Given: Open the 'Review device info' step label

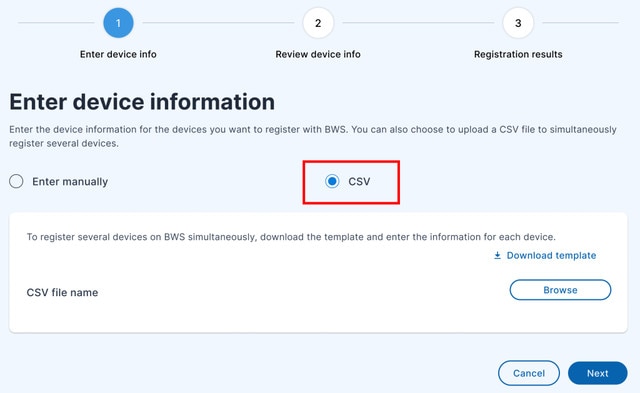Looking at the screenshot, I should (x=318, y=54).
